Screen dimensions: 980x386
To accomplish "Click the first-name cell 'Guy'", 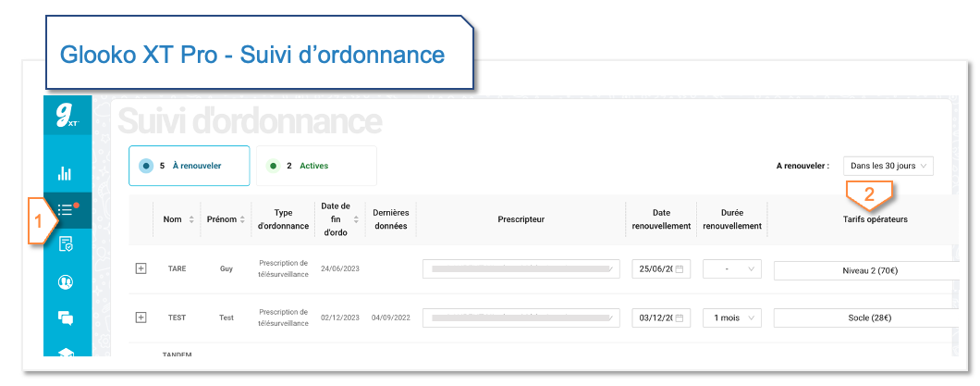I will (x=226, y=269).
